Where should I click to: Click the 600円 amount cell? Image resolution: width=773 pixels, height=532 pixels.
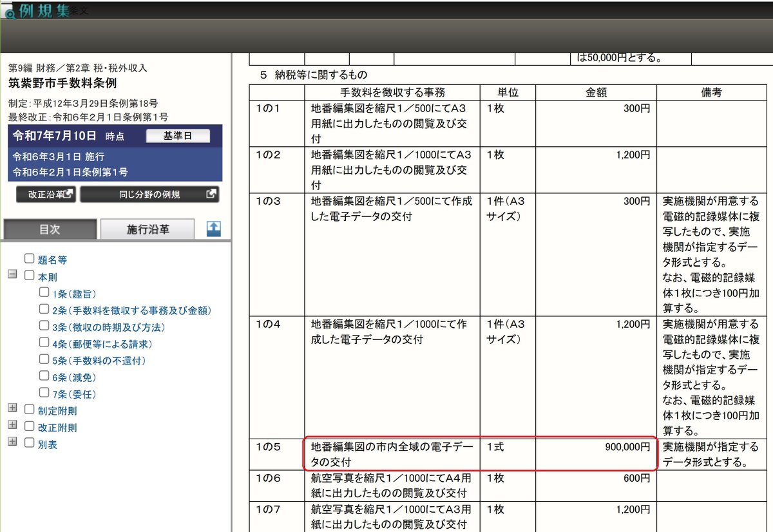[596, 486]
